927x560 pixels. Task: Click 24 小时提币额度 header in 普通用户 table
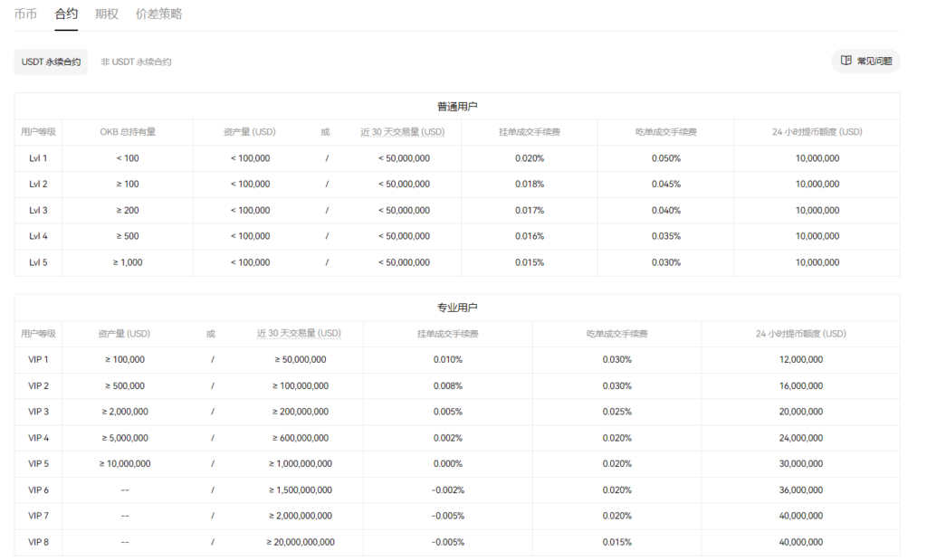pyautogui.click(x=817, y=132)
